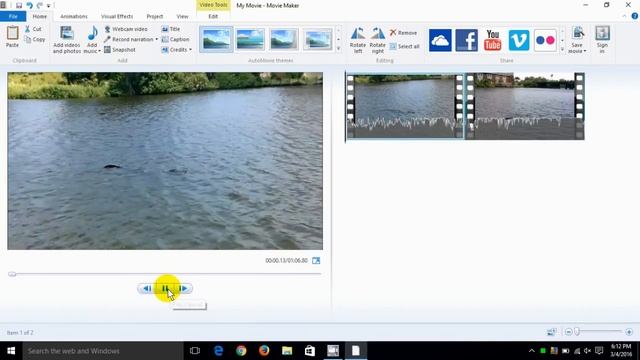Expand the Save movie dropdown arrow

[x=585, y=51]
